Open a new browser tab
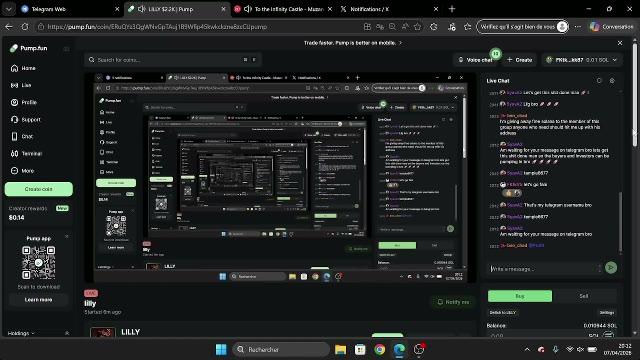This screenshot has width=640, height=360. pos(452,9)
